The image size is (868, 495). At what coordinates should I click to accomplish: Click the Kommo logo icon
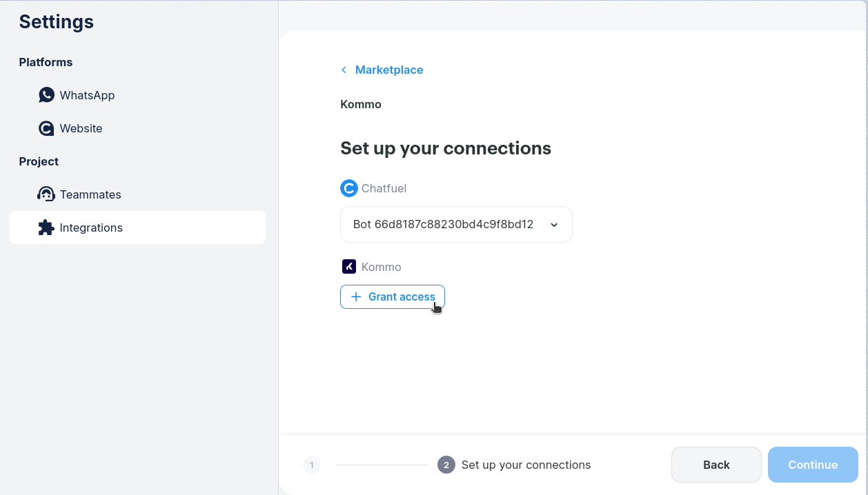349,267
